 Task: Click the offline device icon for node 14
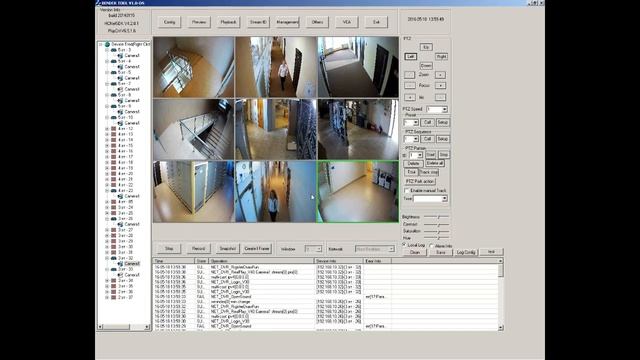click(114, 140)
